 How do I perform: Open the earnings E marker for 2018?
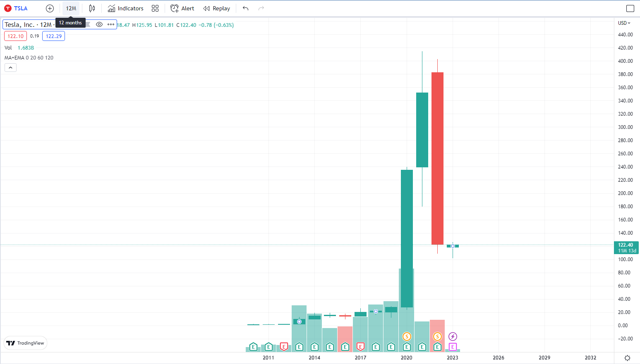tap(376, 347)
